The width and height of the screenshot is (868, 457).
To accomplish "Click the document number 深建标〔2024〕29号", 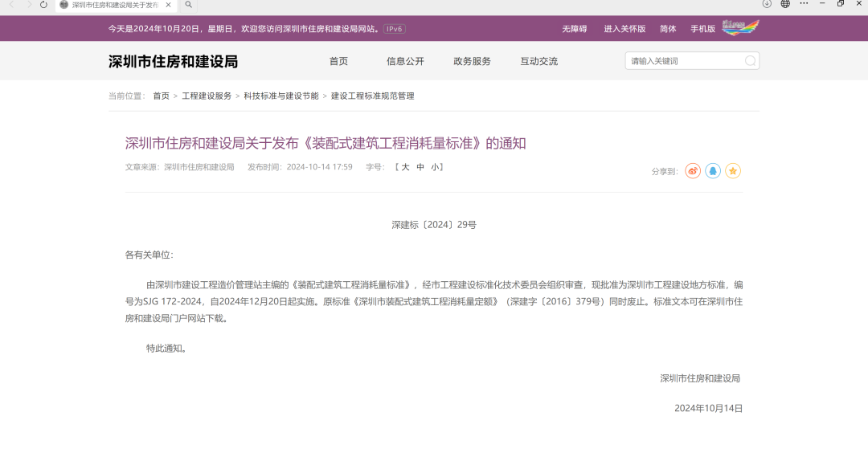I will (434, 225).
